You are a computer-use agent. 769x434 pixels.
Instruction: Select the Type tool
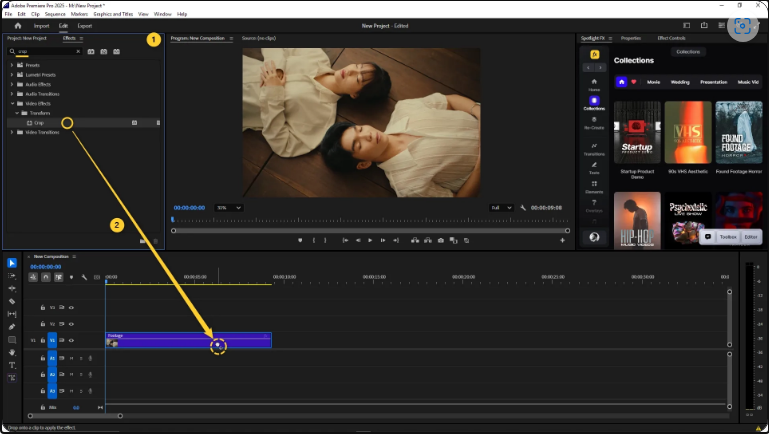(12, 365)
